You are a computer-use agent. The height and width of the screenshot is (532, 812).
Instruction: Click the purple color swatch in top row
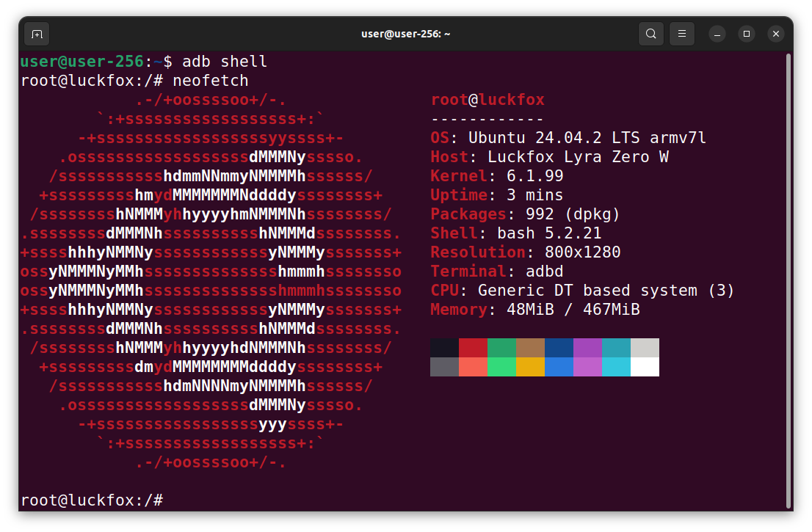[x=587, y=348]
